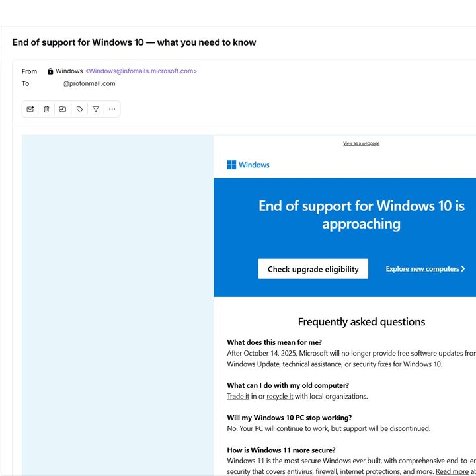
Task: Click sender address Windows@infomails.microsoft.com
Action: pyautogui.click(x=141, y=71)
